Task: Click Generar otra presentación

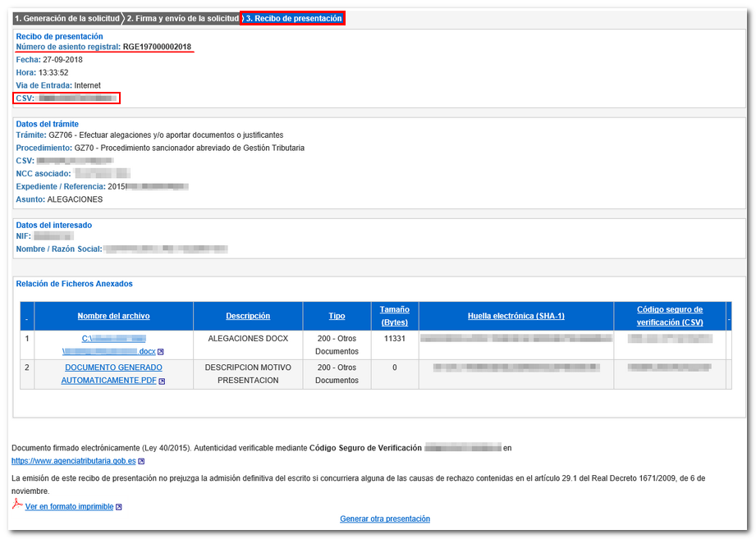Action: pyautogui.click(x=384, y=518)
